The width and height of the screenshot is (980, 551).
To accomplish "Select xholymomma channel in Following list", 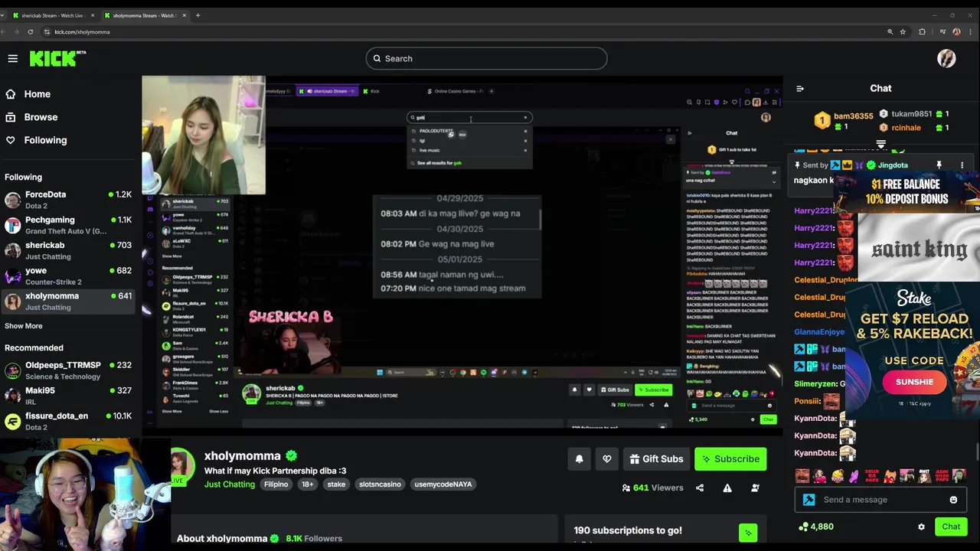I will [x=68, y=301].
